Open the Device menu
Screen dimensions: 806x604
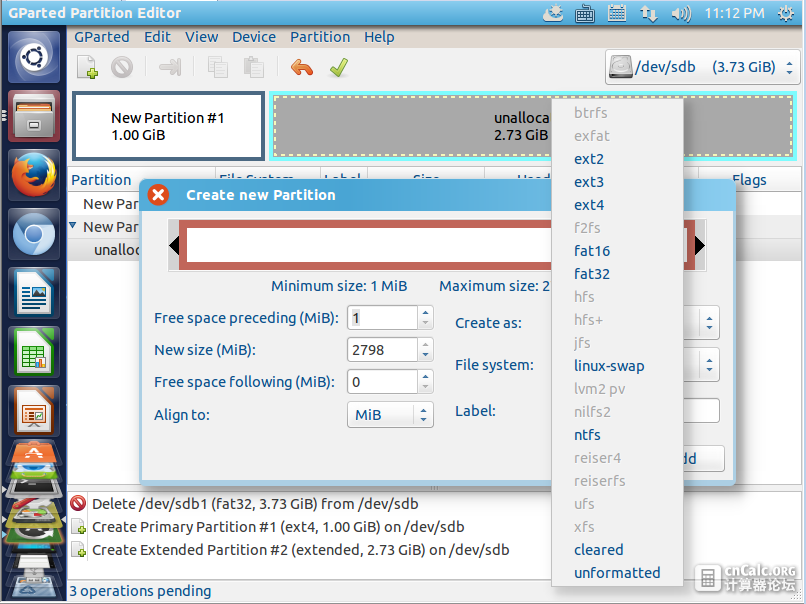254,37
